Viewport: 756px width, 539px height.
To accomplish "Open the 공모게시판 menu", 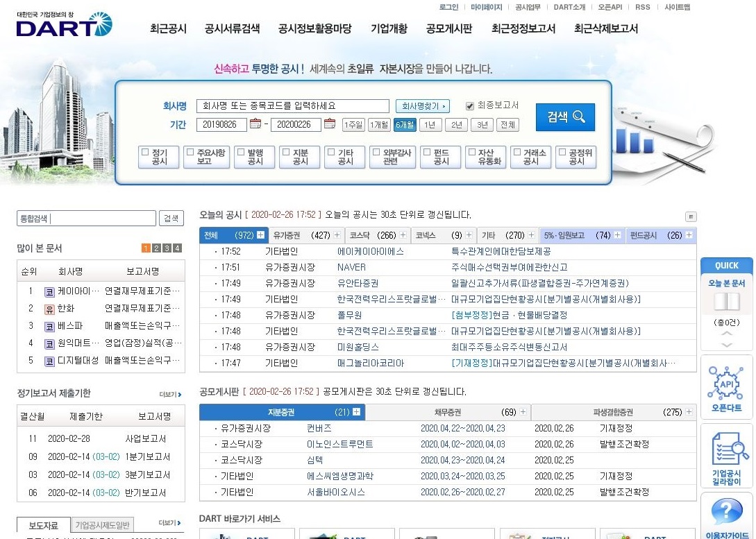I will 449,29.
